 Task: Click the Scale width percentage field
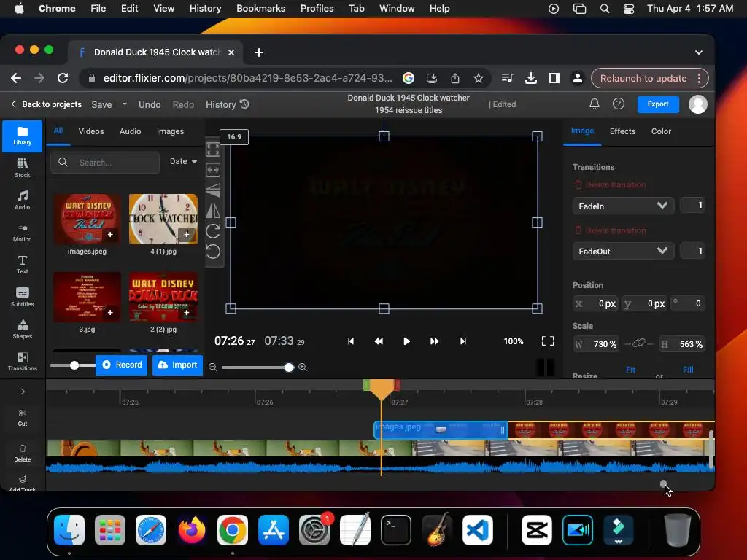(596, 344)
